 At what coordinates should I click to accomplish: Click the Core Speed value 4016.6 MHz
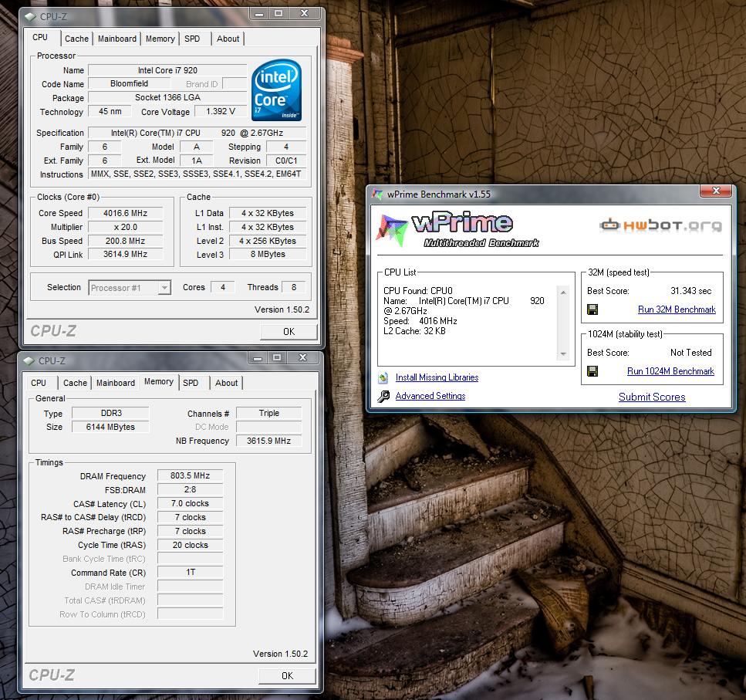(x=126, y=213)
